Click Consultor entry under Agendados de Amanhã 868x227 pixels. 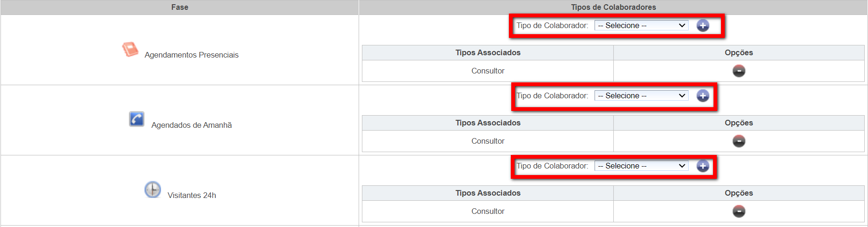488,141
